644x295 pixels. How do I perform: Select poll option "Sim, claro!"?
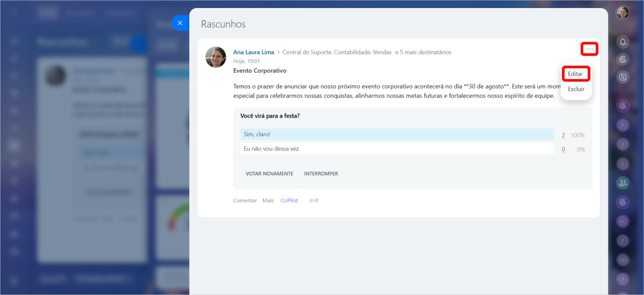tap(396, 134)
